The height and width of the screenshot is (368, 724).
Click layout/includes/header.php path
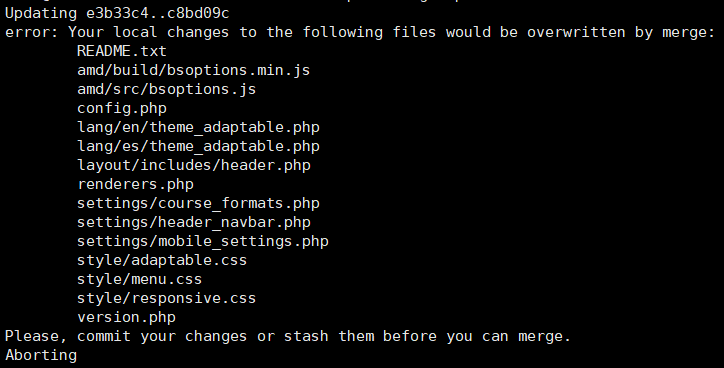(193, 165)
